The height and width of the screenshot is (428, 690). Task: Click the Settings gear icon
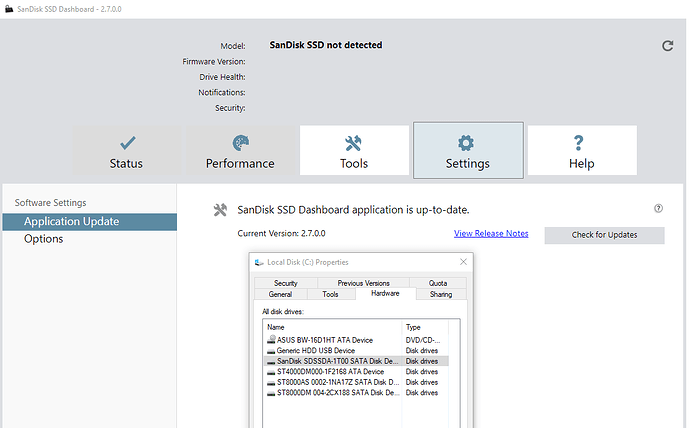pos(466,143)
